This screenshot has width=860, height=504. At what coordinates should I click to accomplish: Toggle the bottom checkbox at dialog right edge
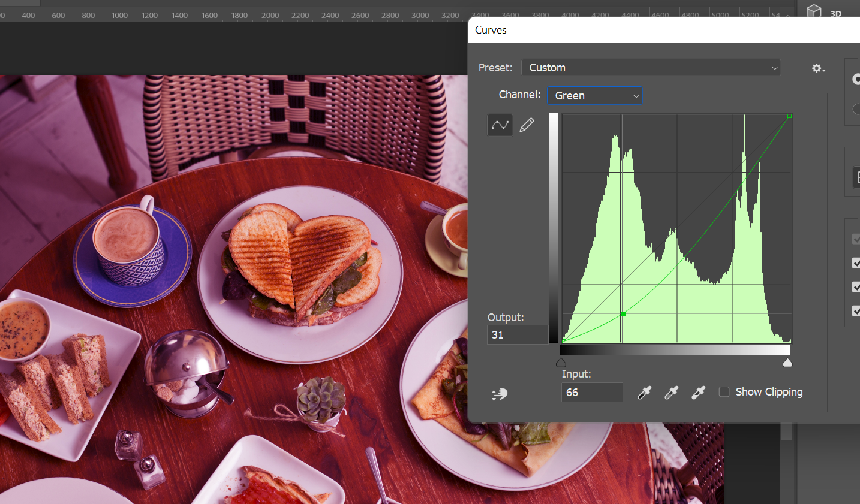click(x=856, y=310)
